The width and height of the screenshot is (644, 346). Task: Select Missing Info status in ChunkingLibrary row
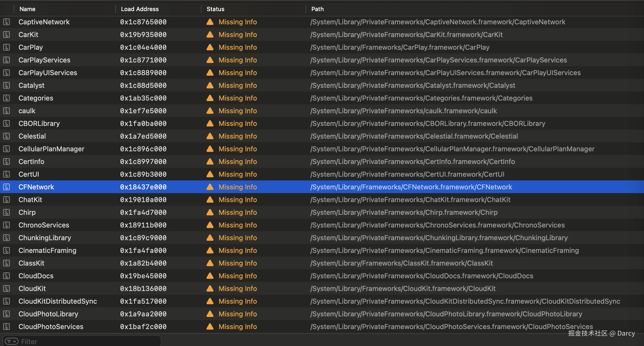238,238
